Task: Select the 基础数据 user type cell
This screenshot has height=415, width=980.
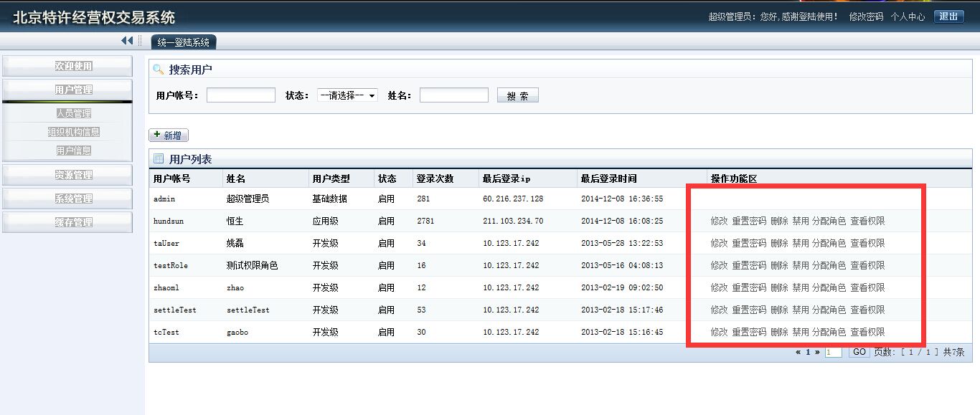Action: pyautogui.click(x=330, y=199)
